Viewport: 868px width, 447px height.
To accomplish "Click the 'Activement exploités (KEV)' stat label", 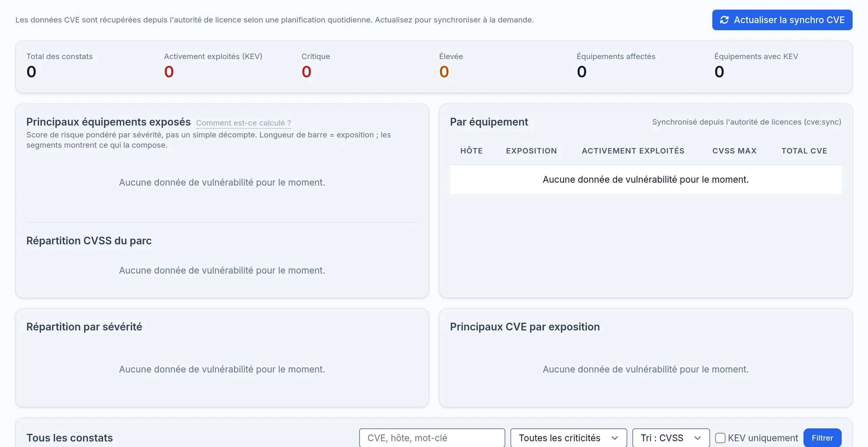I will [x=213, y=56].
